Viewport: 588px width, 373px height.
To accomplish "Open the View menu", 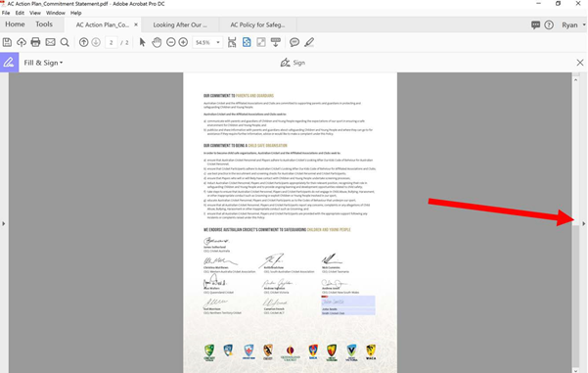I will 35,13.
